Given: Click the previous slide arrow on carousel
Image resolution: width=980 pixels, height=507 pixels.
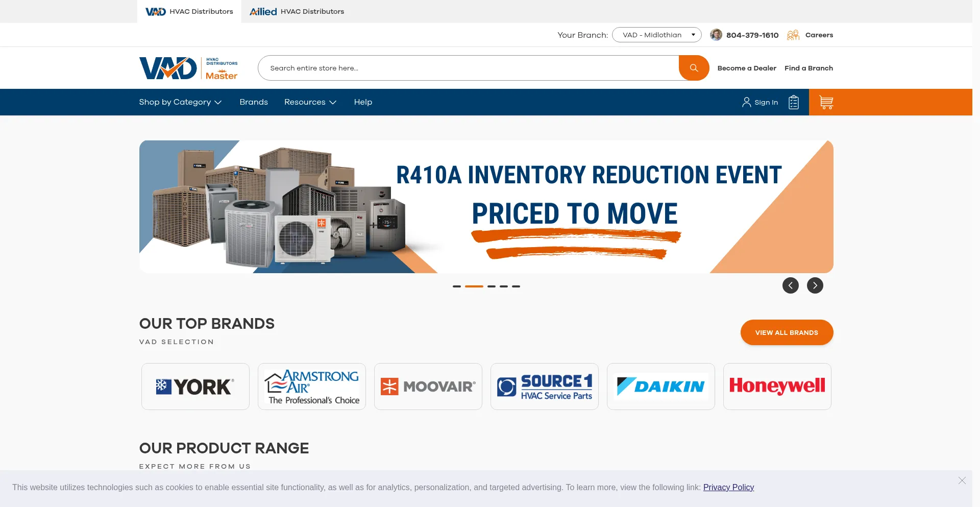Looking at the screenshot, I should 790,285.
